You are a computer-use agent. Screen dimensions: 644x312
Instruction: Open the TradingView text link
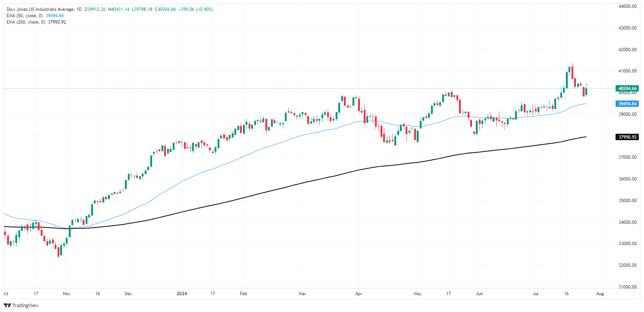click(25, 305)
